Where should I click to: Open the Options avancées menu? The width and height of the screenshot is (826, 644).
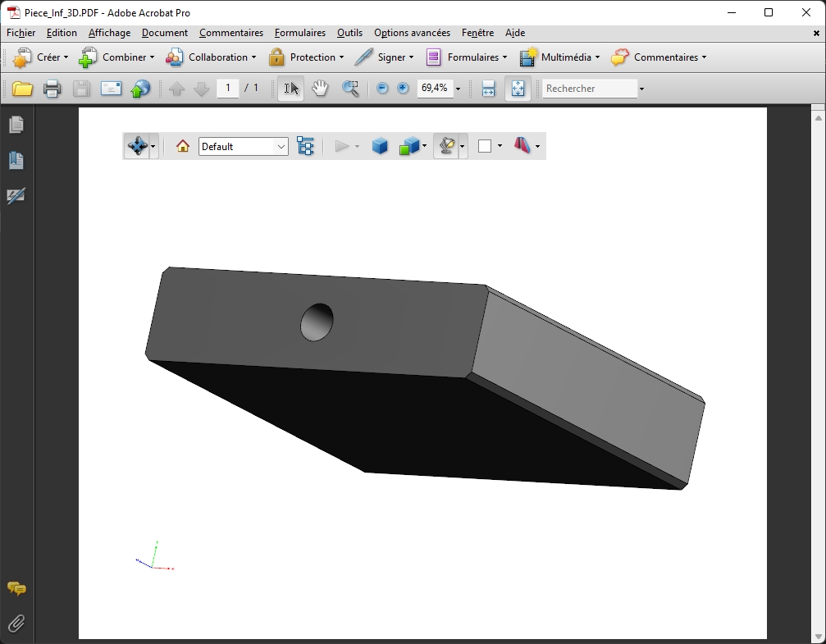pyautogui.click(x=412, y=33)
